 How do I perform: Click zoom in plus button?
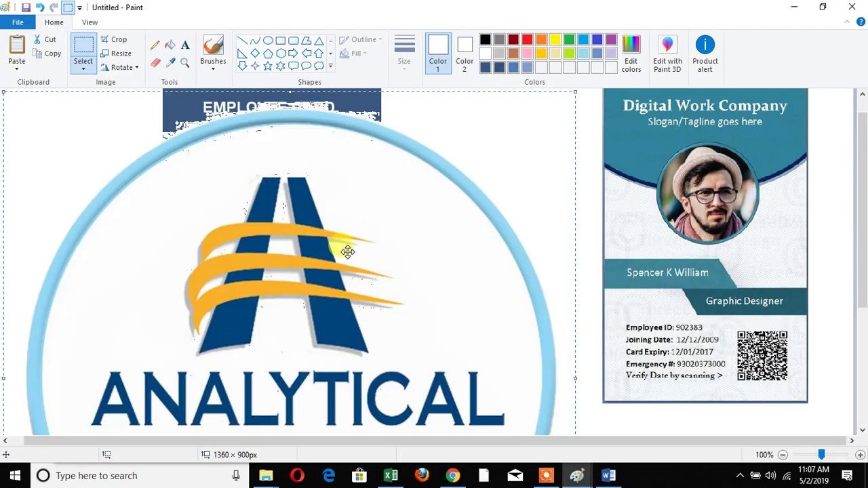[x=860, y=455]
